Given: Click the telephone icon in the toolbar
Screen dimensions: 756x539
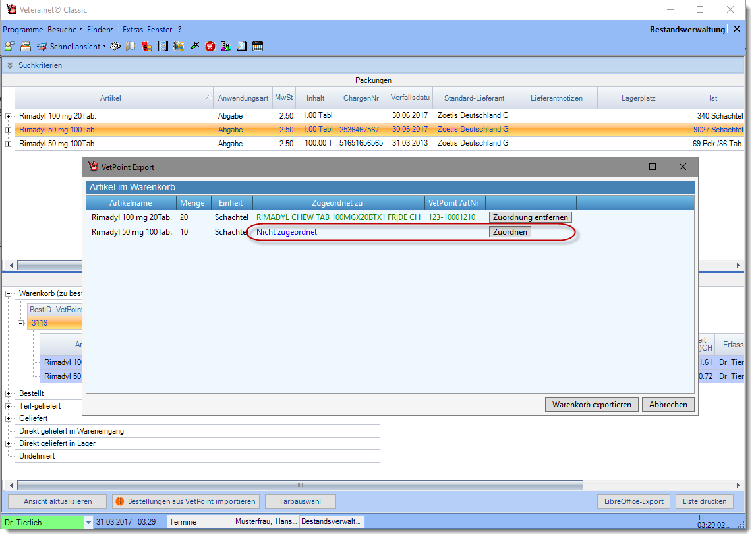Looking at the screenshot, I should tap(115, 46).
